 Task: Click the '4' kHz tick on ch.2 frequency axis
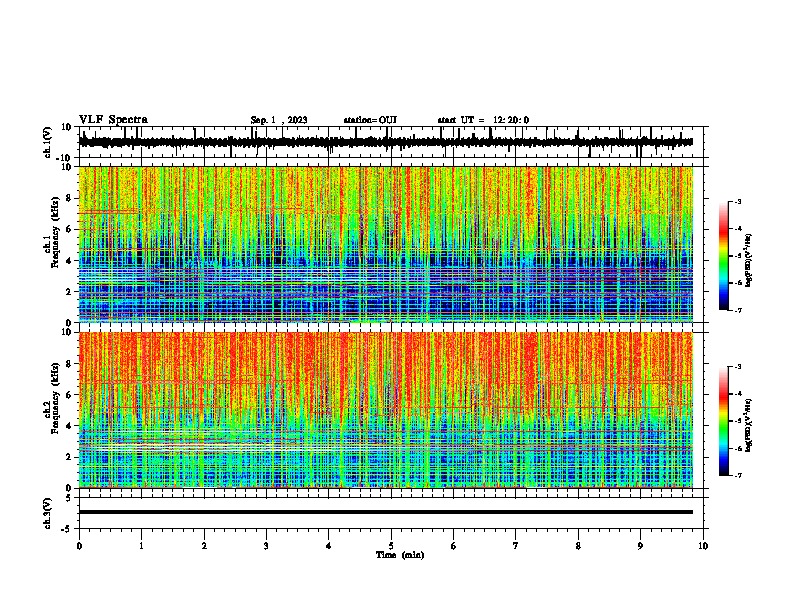point(70,426)
